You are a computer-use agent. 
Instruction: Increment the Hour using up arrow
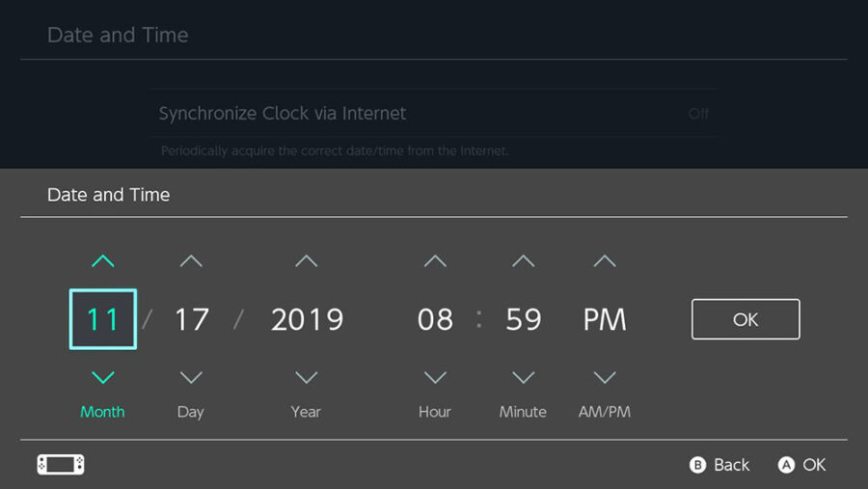coord(435,261)
